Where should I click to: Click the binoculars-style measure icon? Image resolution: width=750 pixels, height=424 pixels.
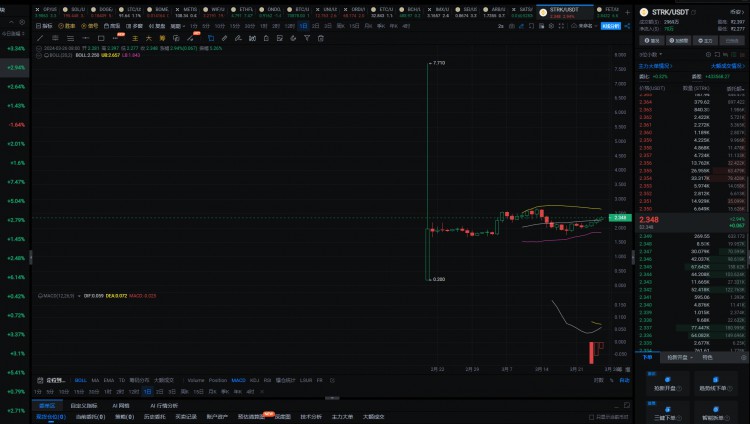click(x=252, y=38)
